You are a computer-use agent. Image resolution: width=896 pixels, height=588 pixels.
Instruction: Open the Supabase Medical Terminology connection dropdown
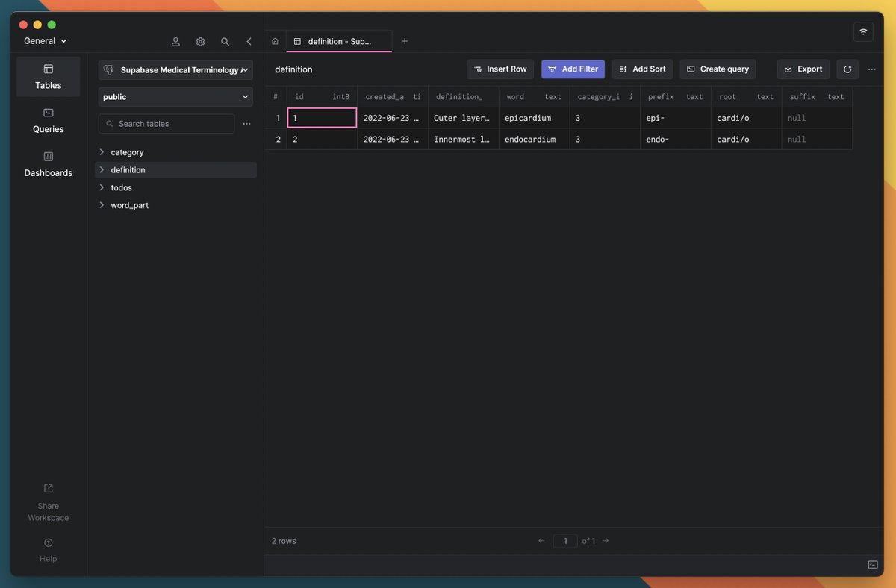175,70
